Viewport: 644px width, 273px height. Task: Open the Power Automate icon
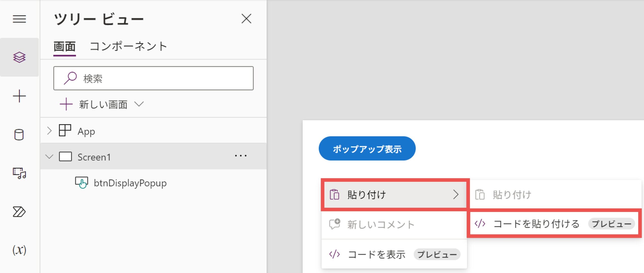(x=19, y=212)
